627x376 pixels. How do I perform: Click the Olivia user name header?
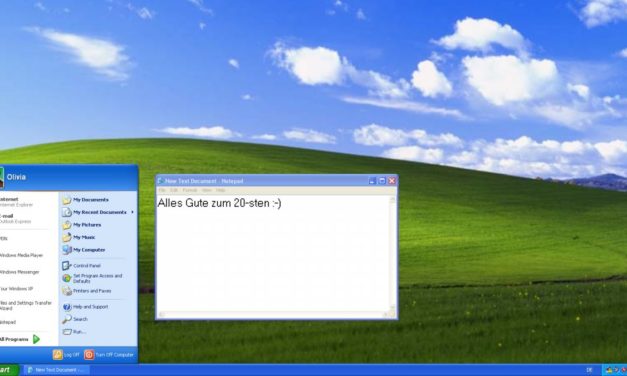tap(16, 177)
